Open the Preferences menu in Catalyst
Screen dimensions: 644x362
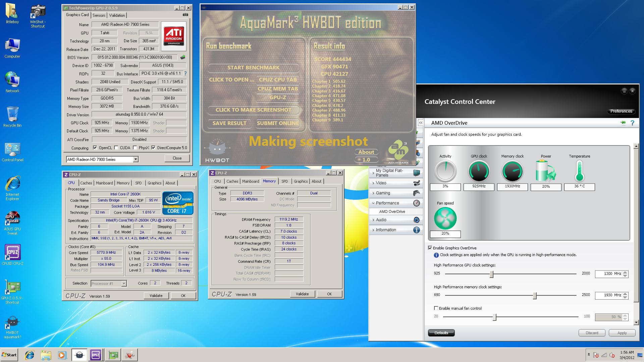(x=621, y=111)
